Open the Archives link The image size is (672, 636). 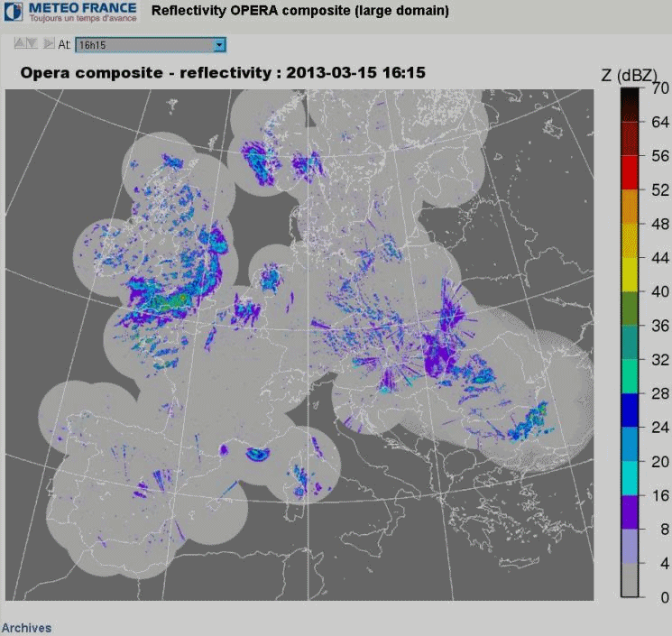click(26, 628)
